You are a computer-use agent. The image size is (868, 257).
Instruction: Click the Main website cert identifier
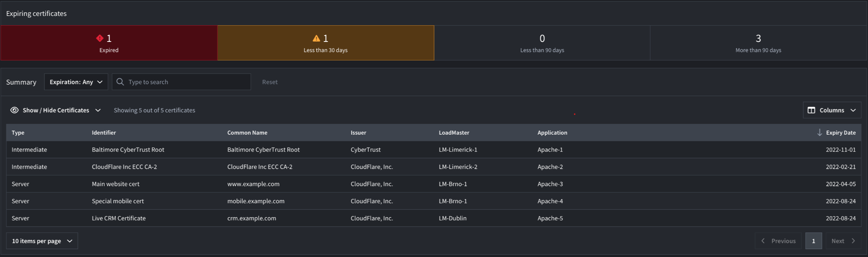[116, 184]
